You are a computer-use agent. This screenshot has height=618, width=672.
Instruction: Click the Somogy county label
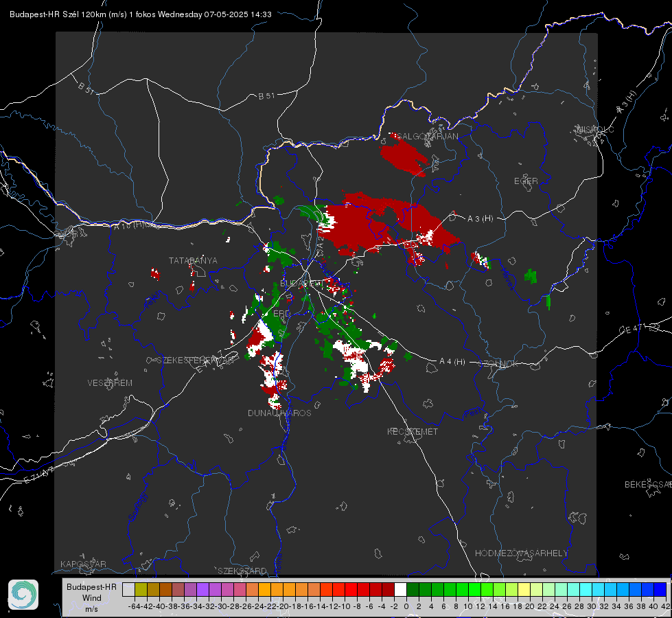138,507
